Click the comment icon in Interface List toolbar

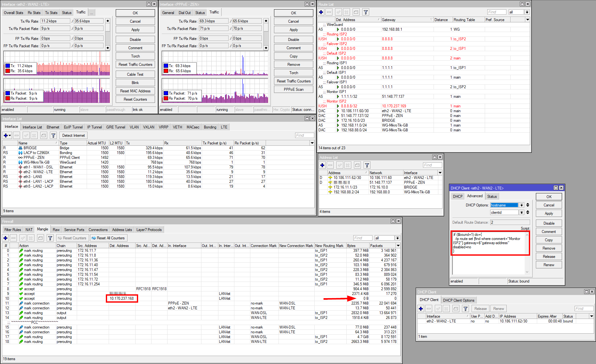(x=44, y=136)
